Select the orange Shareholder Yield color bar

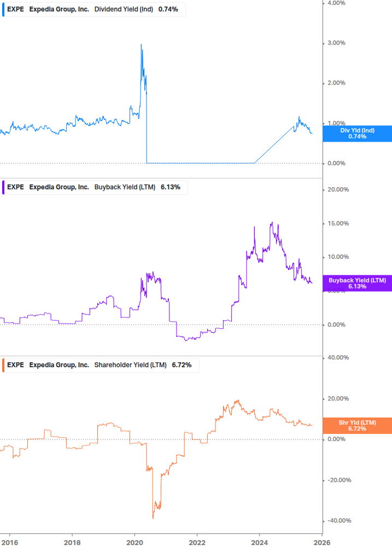click(x=3, y=365)
